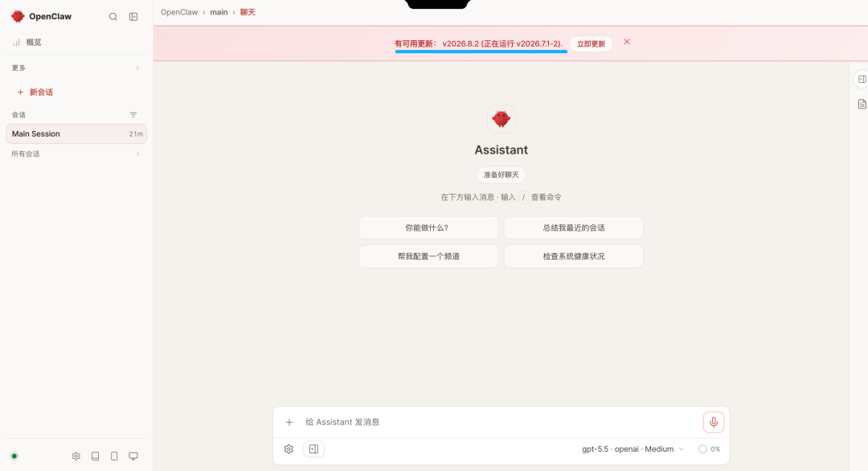Viewport: 868px width, 471px height.
Task: Choose the 总结我最近的会话 suggestion
Action: pyautogui.click(x=574, y=227)
